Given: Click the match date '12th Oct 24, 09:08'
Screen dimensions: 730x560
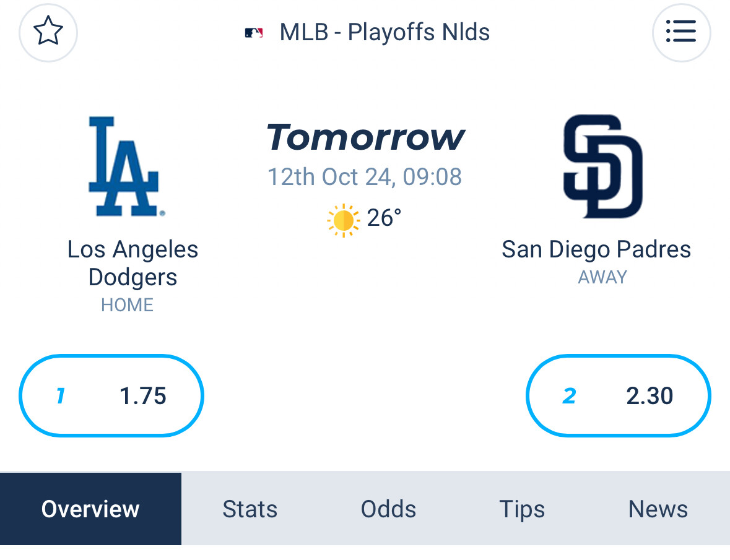Looking at the screenshot, I should (x=364, y=176).
